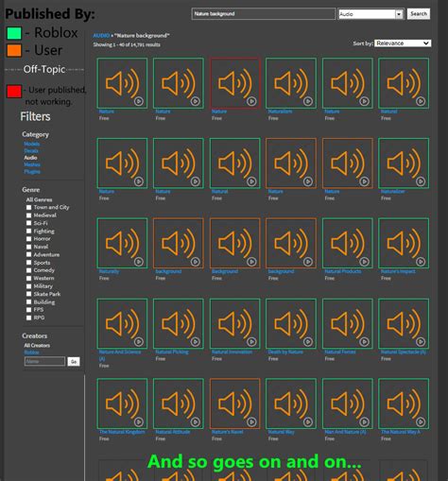This screenshot has height=481, width=448.
Task: Play the Natural Innovation audio preview
Action: click(251, 342)
